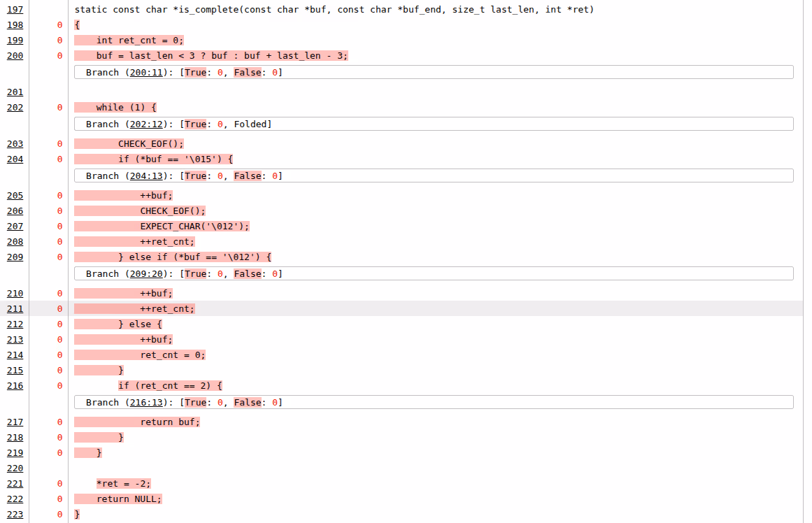Click 'False' label in branch 216:13 row

click(x=248, y=403)
